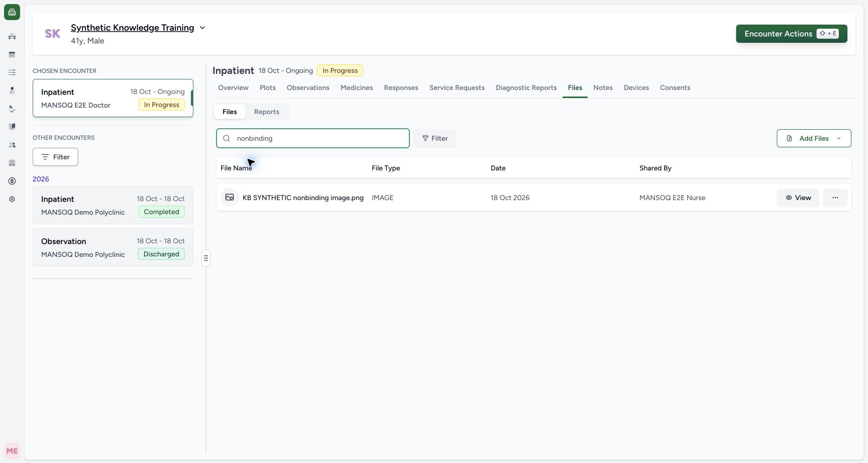Switch to the Medicines tab
The height and width of the screenshot is (463, 868).
pos(357,87)
